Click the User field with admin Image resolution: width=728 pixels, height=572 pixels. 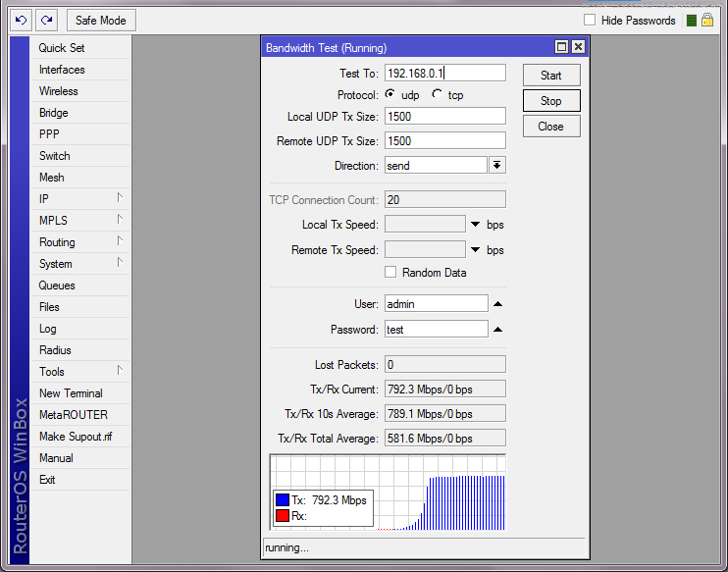coord(436,304)
